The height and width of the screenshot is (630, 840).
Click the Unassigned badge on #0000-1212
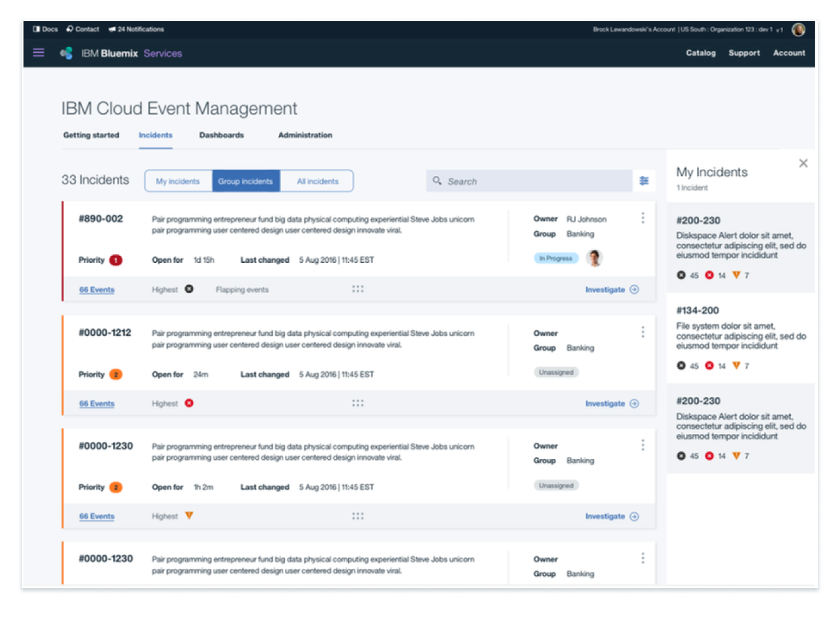[x=556, y=372]
